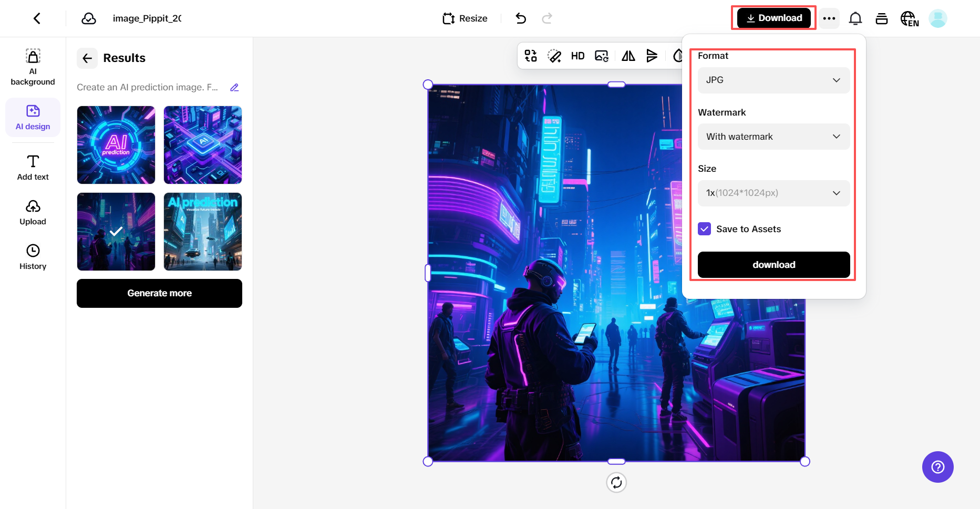Uncheck the Save to Assets checkbox
The image size is (980, 509).
click(x=704, y=229)
